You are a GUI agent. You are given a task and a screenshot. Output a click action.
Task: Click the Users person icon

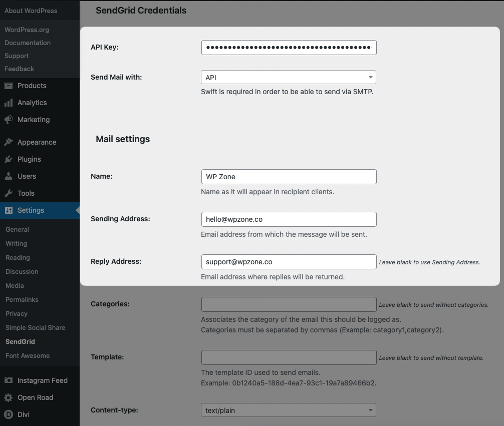(9, 176)
